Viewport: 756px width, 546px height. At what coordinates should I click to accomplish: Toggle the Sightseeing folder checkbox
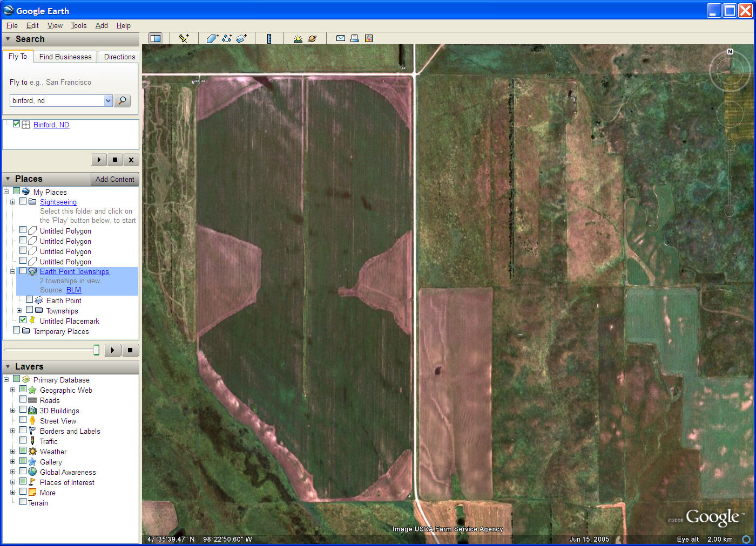pyautogui.click(x=23, y=201)
